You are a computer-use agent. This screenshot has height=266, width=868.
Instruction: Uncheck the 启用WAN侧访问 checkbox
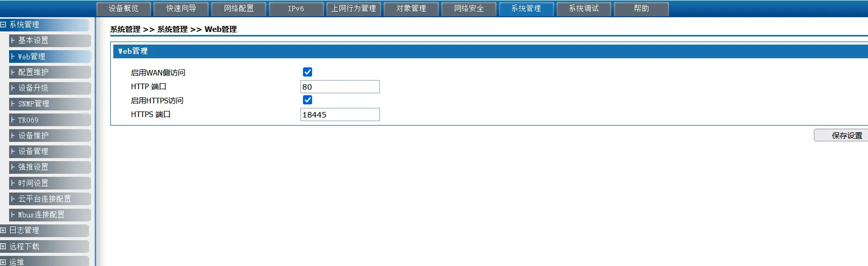coord(308,72)
